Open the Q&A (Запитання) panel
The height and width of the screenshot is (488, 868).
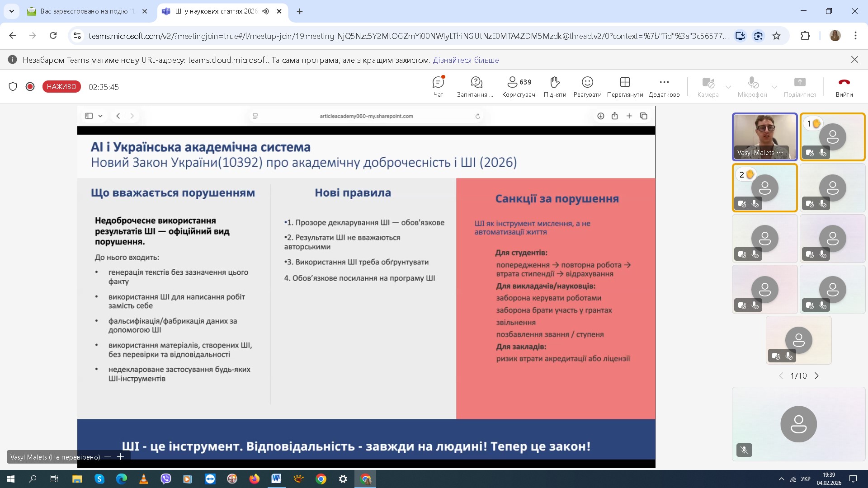[475, 86]
